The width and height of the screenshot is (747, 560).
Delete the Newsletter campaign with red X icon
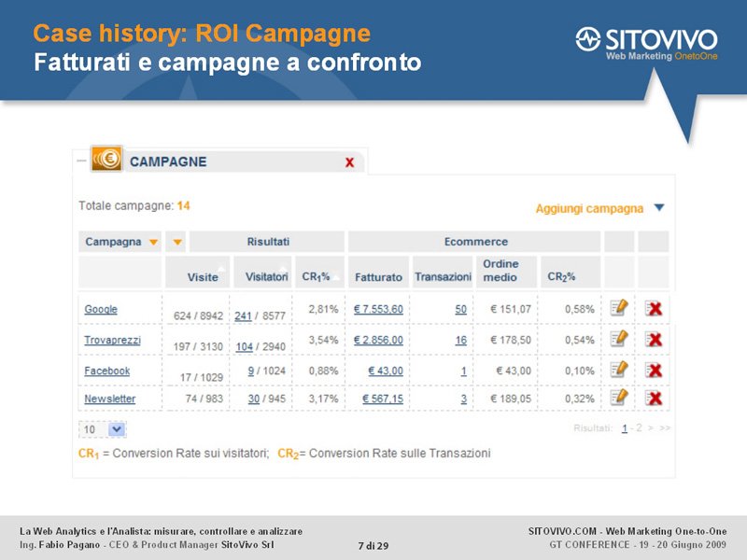[x=654, y=398]
